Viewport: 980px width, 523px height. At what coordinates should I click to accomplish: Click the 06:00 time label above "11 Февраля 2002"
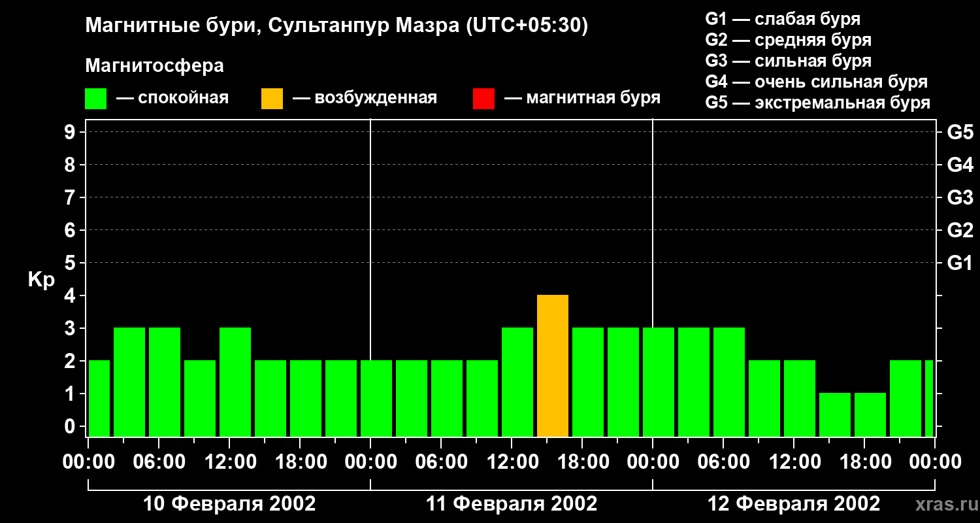pos(441,462)
